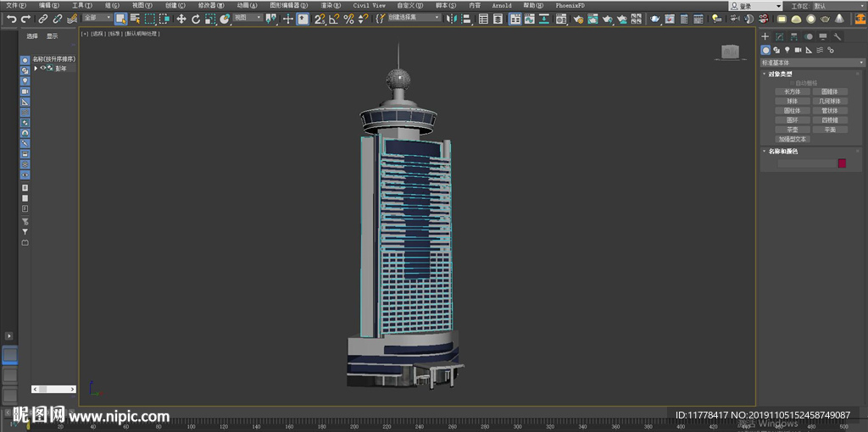Open the Civil View menu
The height and width of the screenshot is (432, 868).
(370, 6)
